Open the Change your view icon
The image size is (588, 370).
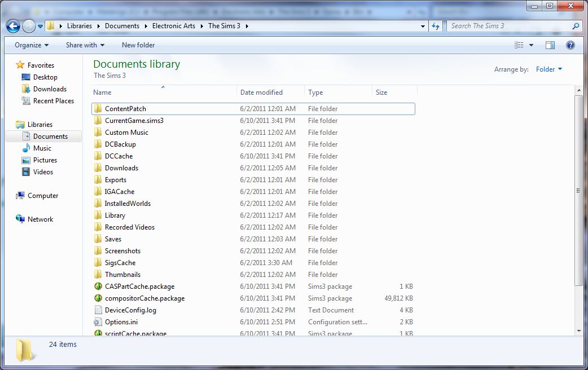tap(519, 45)
